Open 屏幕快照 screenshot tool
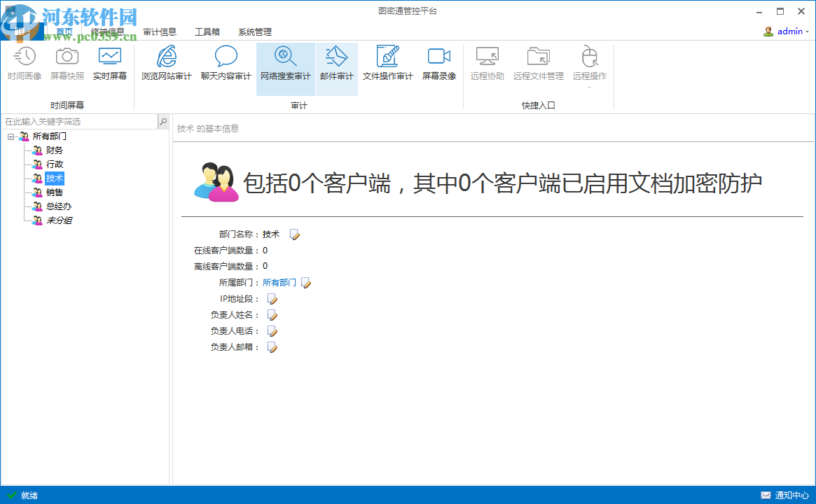The width and height of the screenshot is (816, 504). coord(67,63)
